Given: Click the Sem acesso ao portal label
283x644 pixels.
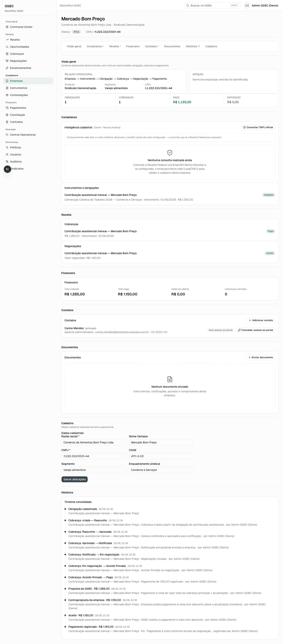Looking at the screenshot, I should coord(221,330).
